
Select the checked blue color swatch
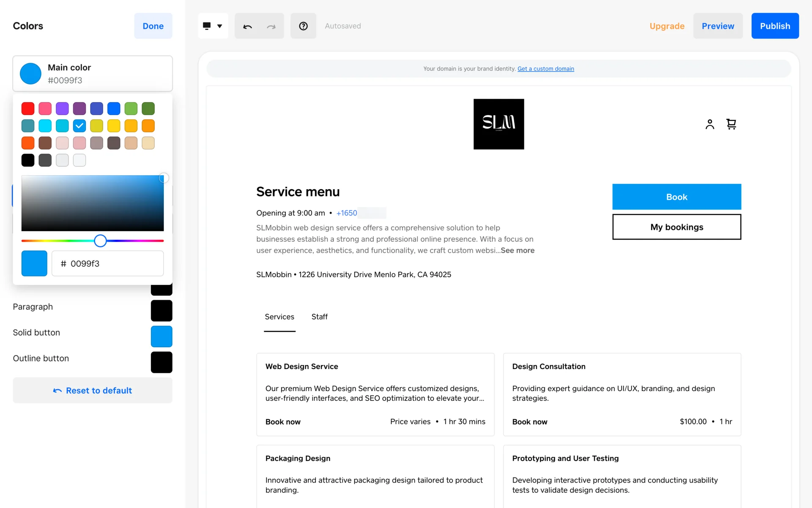pyautogui.click(x=80, y=126)
